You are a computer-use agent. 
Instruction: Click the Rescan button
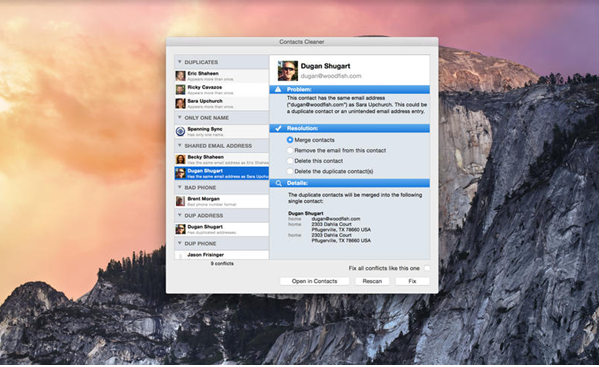372,281
